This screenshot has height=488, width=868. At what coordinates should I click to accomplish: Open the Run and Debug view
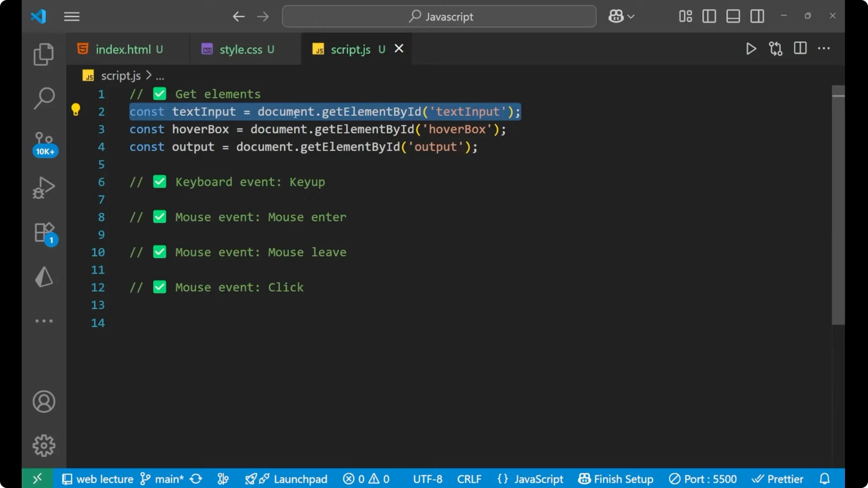43,187
